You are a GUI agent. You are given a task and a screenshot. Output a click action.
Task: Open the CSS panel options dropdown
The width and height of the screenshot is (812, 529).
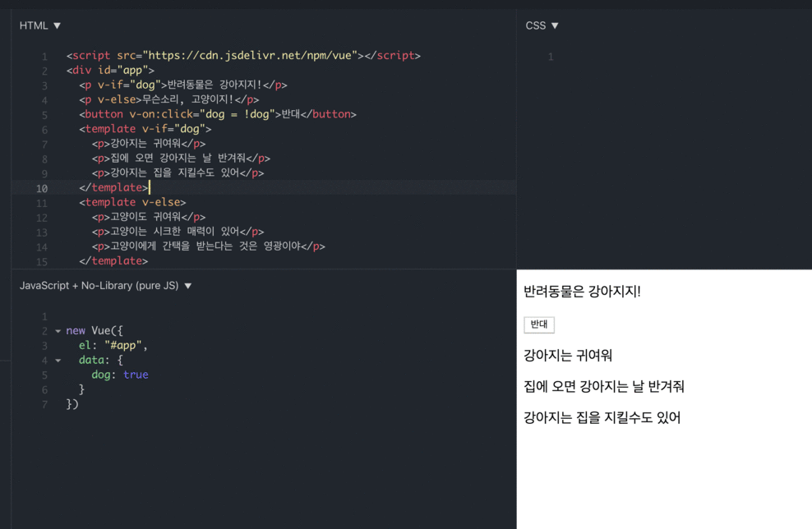pyautogui.click(x=555, y=25)
